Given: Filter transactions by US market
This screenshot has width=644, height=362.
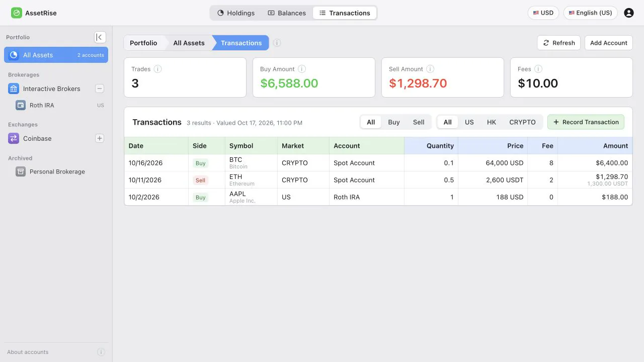Looking at the screenshot, I should tap(469, 122).
